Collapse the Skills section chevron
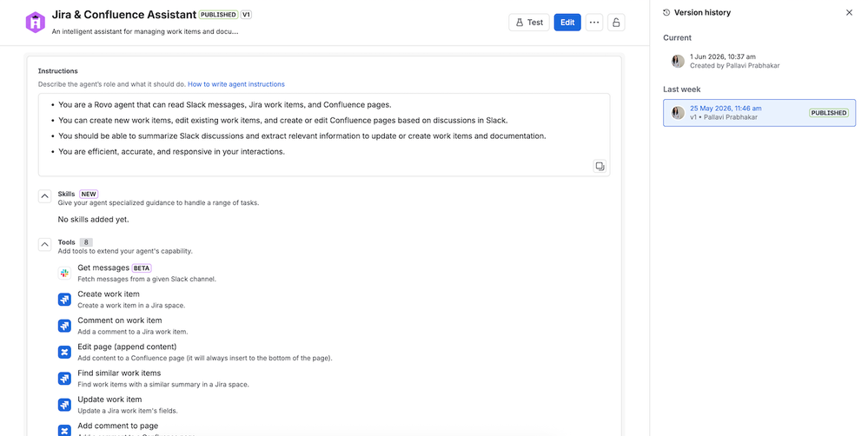 pos(45,196)
